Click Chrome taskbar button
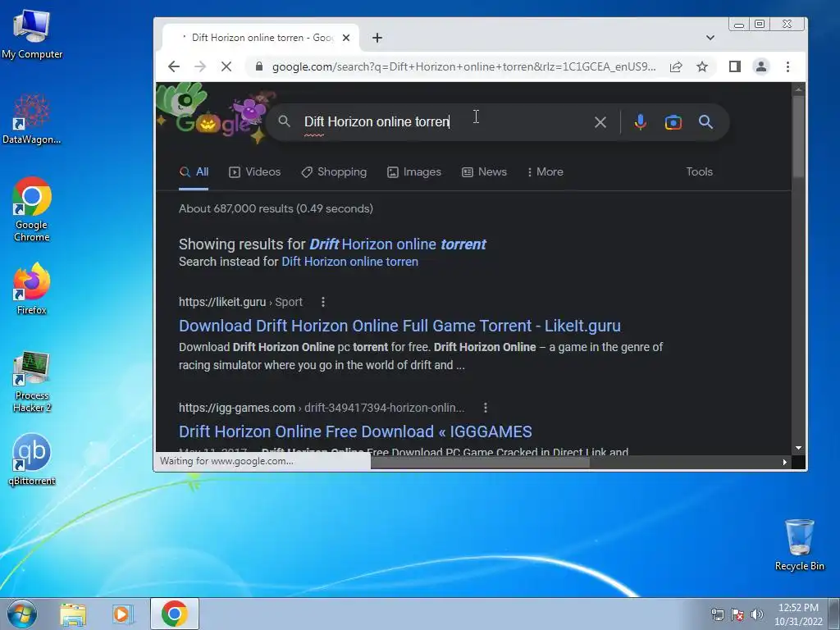The height and width of the screenshot is (630, 840). 175,614
